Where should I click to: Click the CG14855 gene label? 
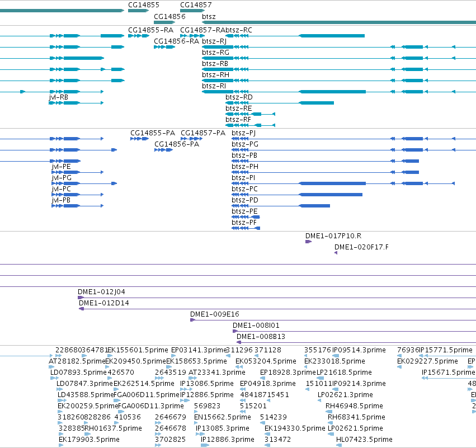pos(144,5)
